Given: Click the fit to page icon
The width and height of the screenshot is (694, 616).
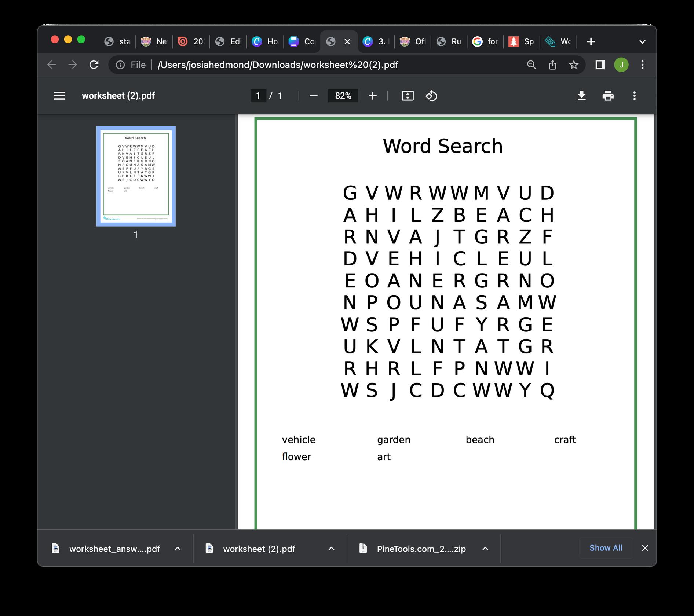Looking at the screenshot, I should [x=408, y=96].
